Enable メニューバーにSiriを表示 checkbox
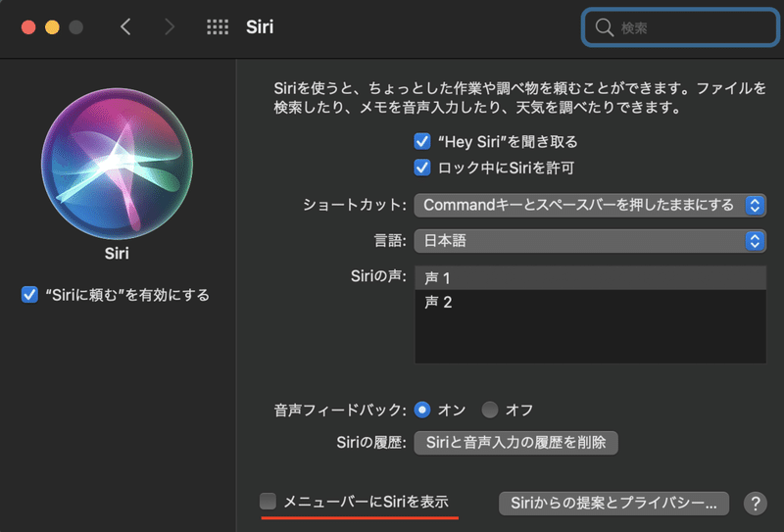This screenshot has height=532, width=784. 268,501
